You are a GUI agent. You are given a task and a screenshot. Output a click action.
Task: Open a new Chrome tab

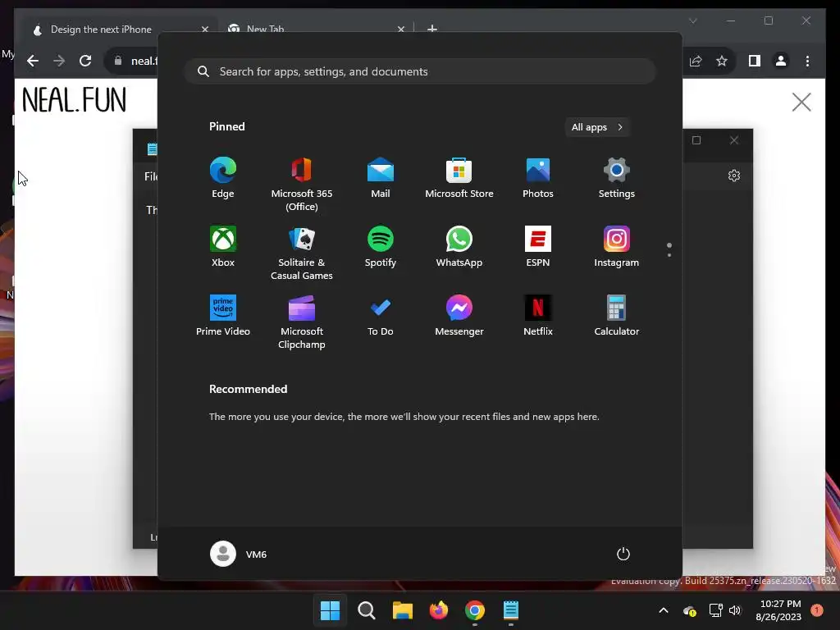point(432,29)
